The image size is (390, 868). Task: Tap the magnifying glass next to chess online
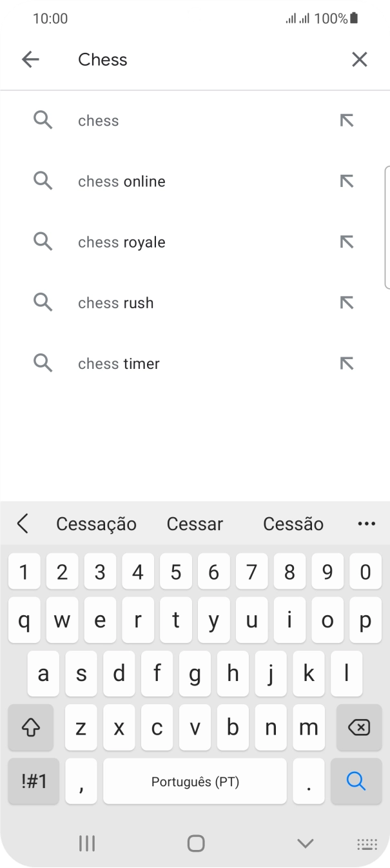[x=43, y=181]
